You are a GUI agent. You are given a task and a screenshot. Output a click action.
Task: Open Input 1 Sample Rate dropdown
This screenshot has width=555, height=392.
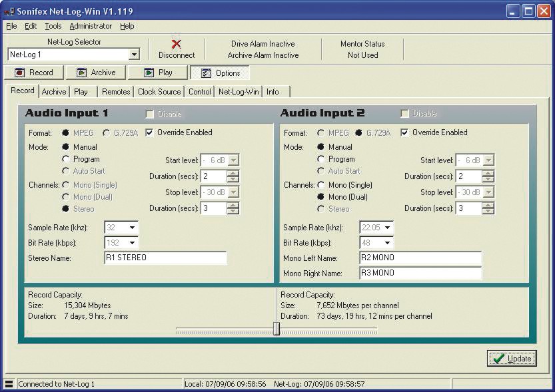pyautogui.click(x=132, y=228)
